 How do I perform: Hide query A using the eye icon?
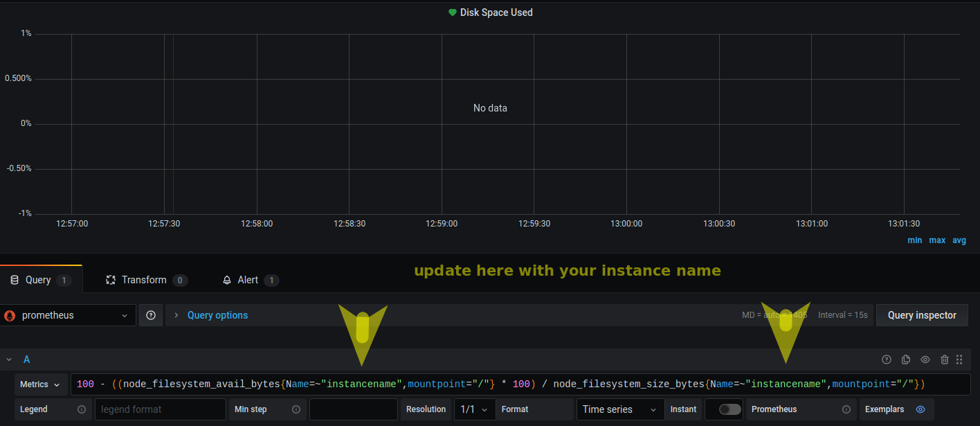point(925,360)
